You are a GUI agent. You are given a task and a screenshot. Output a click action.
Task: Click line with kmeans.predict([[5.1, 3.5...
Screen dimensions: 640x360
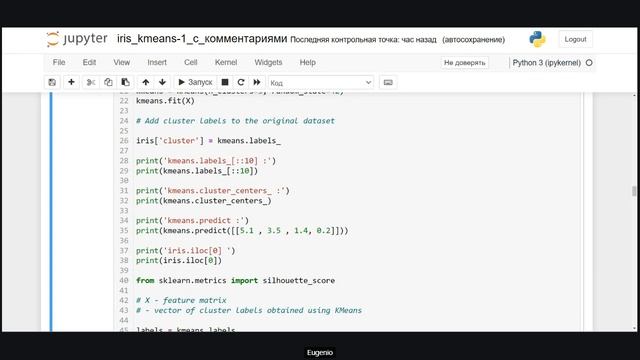(x=242, y=231)
